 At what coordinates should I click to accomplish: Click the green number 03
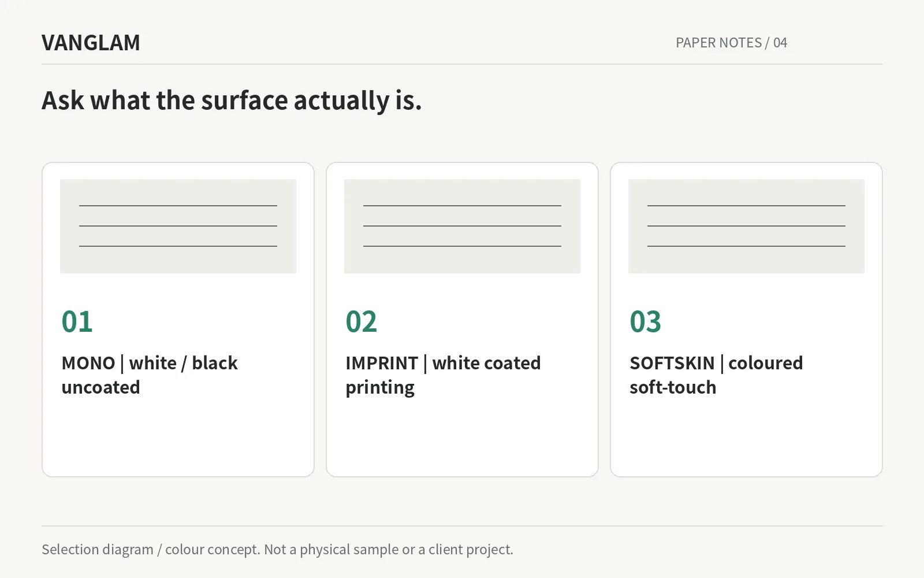click(645, 321)
